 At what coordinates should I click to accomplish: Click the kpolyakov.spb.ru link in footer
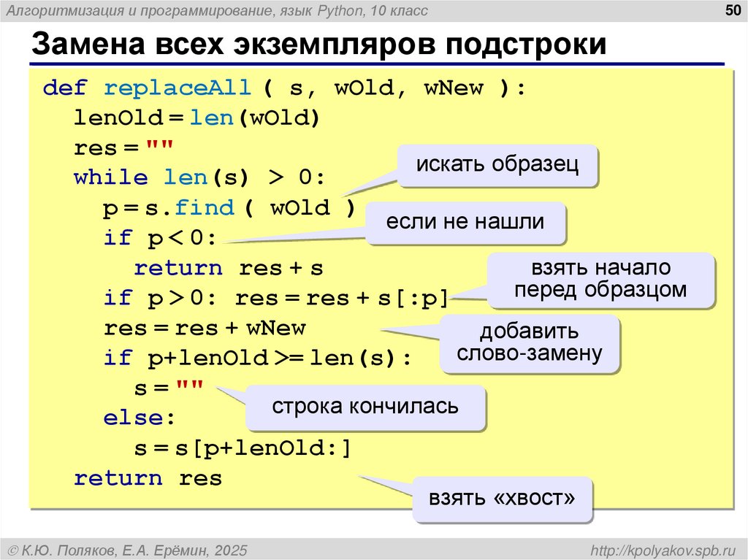[663, 551]
